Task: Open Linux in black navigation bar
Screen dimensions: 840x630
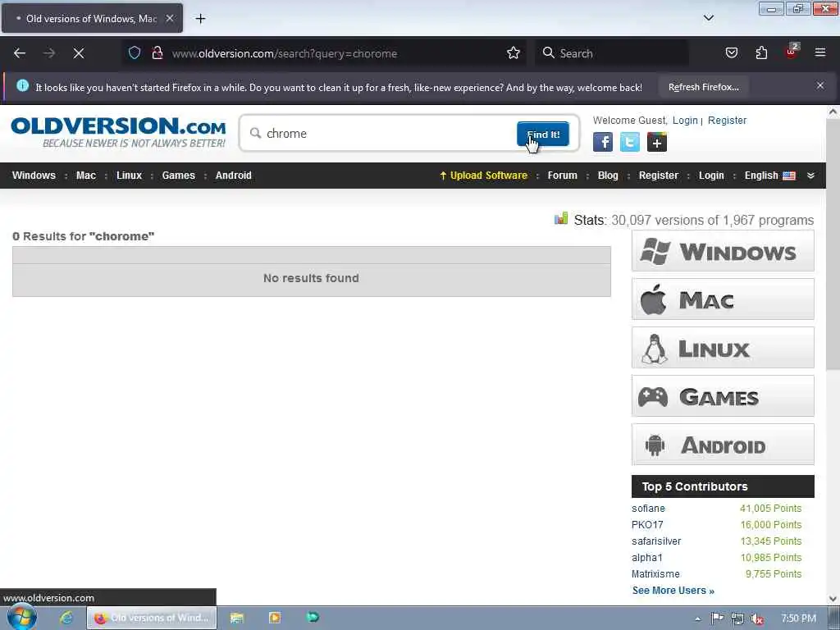Action: pyautogui.click(x=129, y=176)
